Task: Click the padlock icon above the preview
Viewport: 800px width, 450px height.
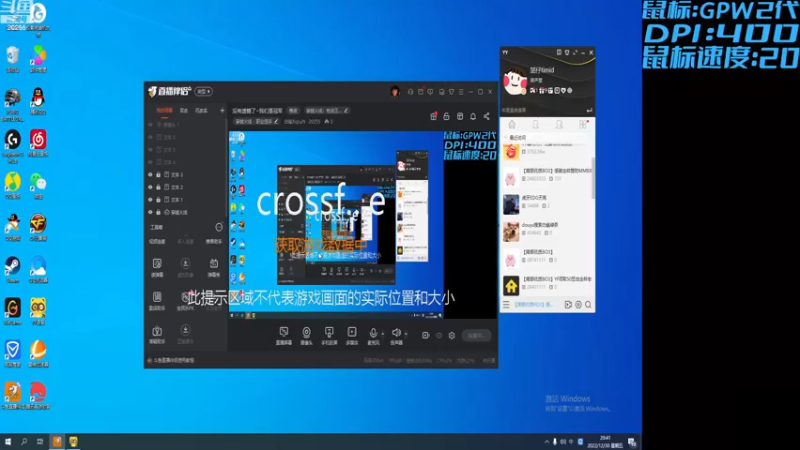Action: coord(446,116)
